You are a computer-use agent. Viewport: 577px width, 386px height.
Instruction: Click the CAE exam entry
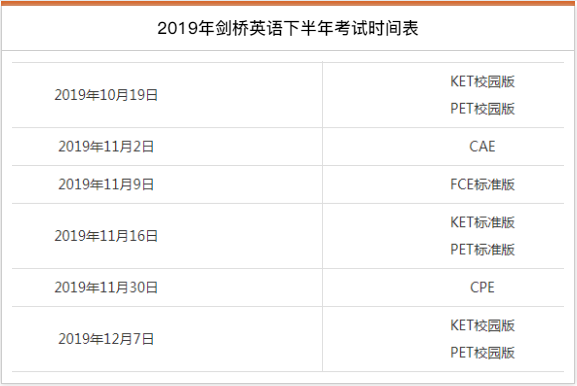[482, 146]
